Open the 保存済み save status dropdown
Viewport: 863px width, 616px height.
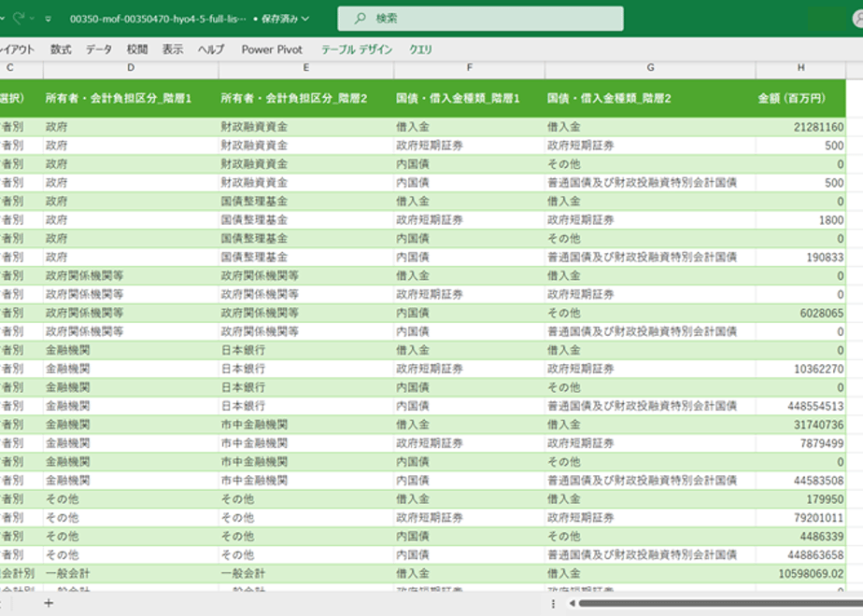click(x=285, y=19)
